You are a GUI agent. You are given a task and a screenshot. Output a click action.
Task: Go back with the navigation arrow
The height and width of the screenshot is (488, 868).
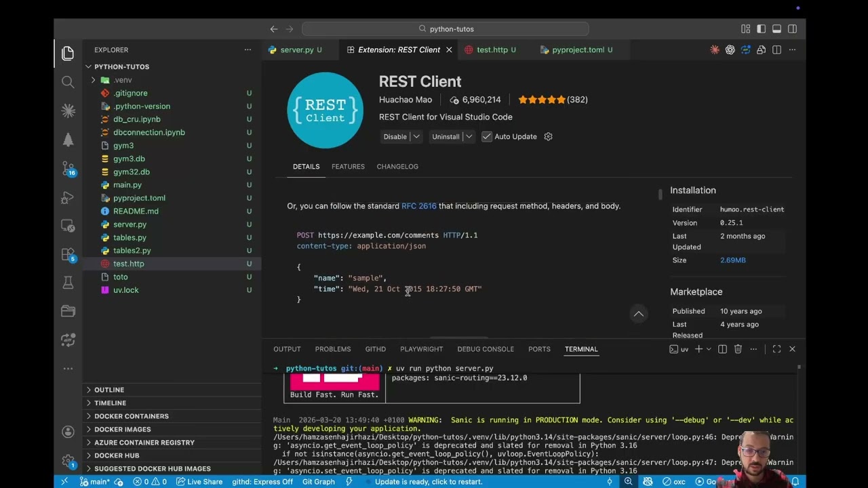[274, 29]
